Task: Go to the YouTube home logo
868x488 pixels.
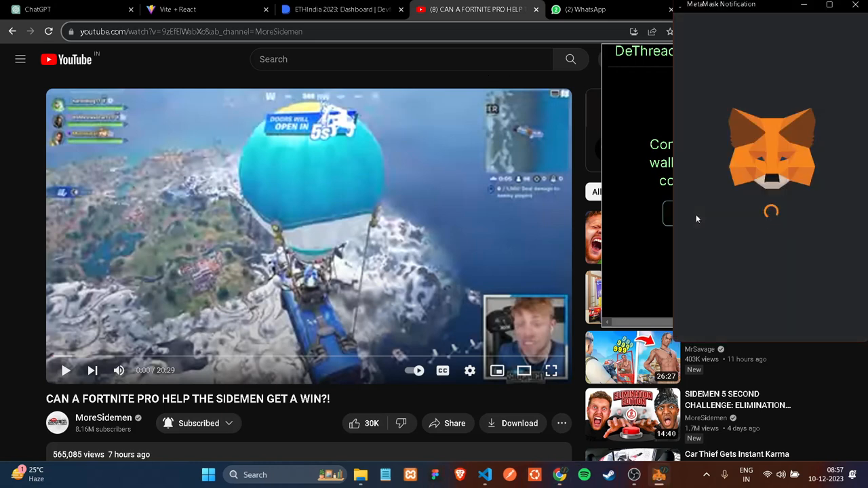Action: pyautogui.click(x=66, y=60)
